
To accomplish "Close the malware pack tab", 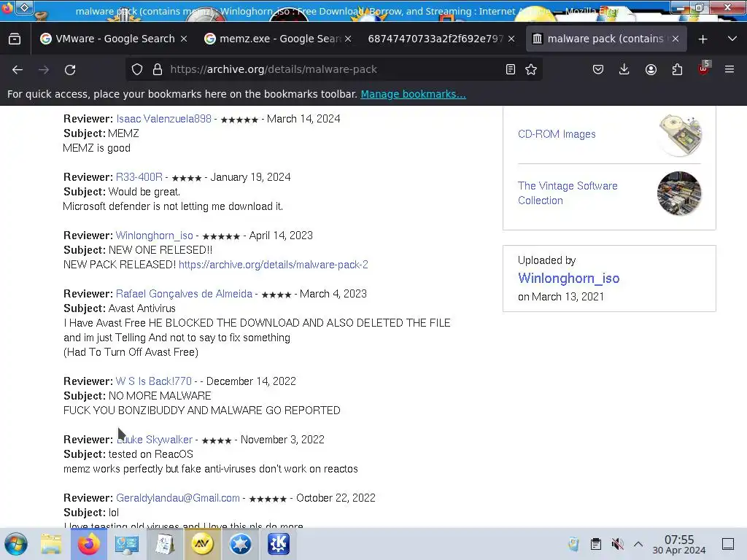I will [676, 39].
